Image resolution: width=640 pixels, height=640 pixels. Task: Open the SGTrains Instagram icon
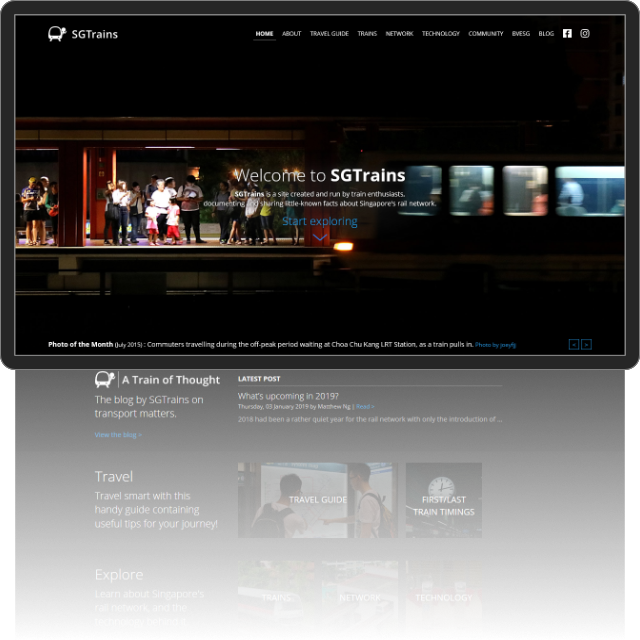click(585, 33)
